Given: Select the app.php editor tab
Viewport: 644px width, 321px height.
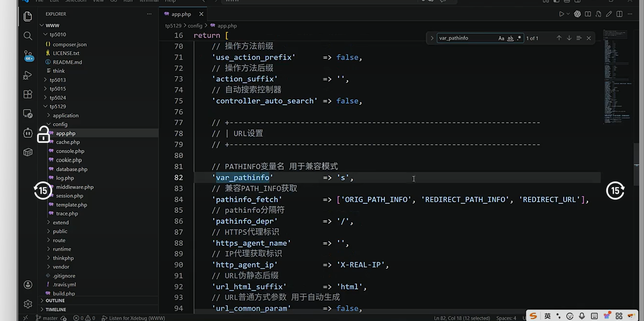Looking at the screenshot, I should [x=181, y=14].
